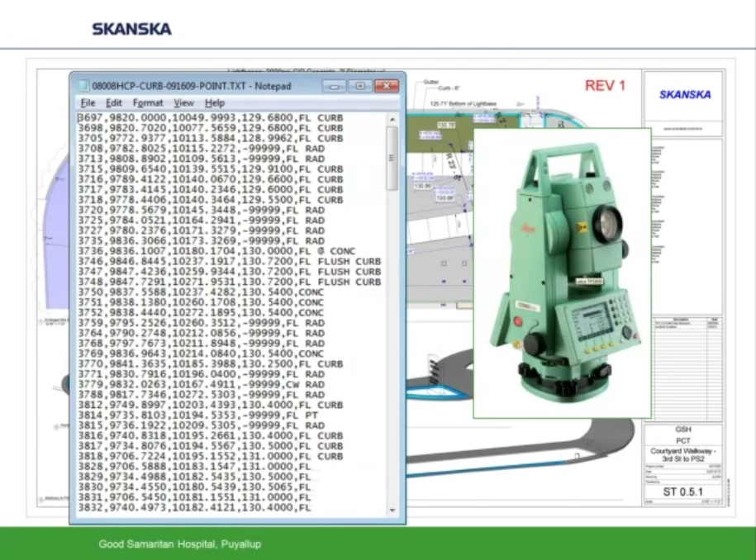The width and height of the screenshot is (756, 560).
Task: Open the File menu in Notepad
Action: coord(88,103)
